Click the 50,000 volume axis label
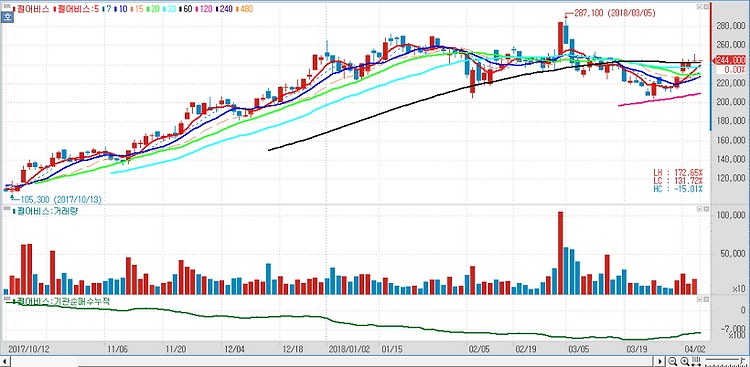 point(734,253)
